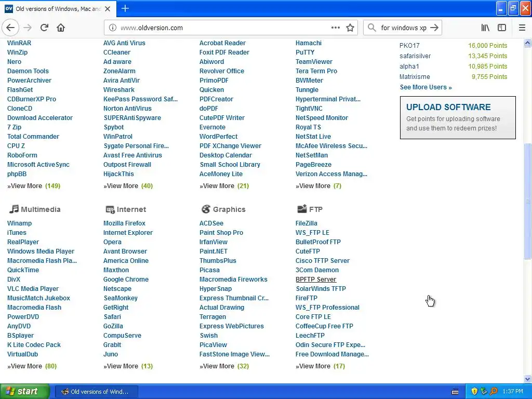Open page actions three-dot menu

335,28
